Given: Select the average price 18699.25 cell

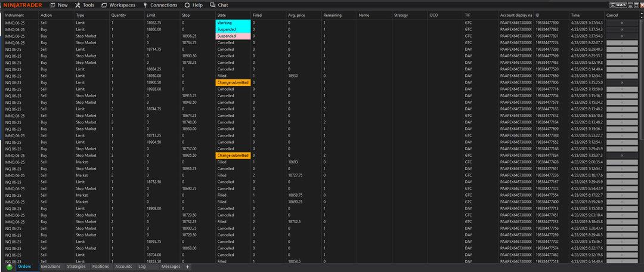Looking at the screenshot, I should click(304, 202).
